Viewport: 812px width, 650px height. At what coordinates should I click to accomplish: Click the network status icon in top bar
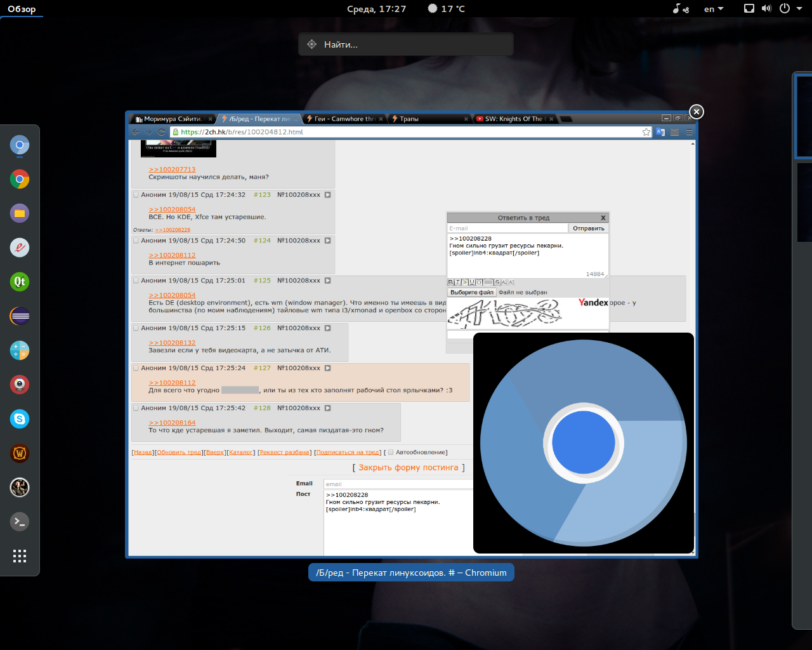tap(749, 9)
